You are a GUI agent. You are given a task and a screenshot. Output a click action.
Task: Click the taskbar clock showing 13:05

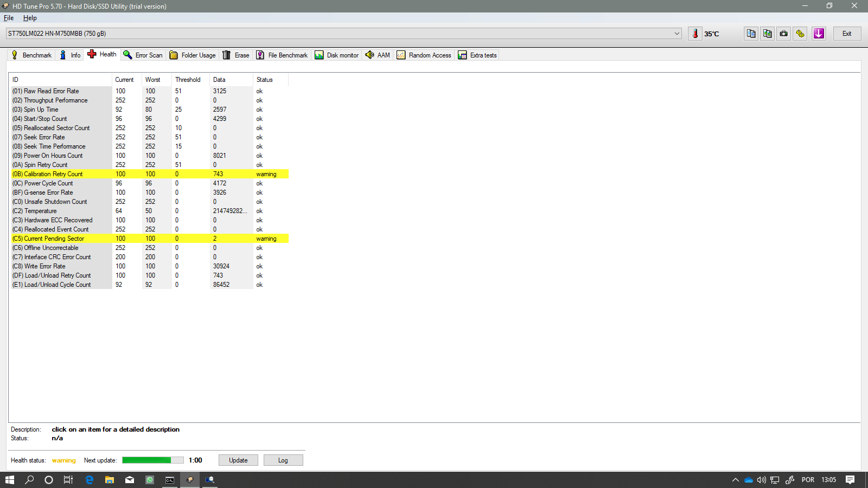tap(828, 480)
